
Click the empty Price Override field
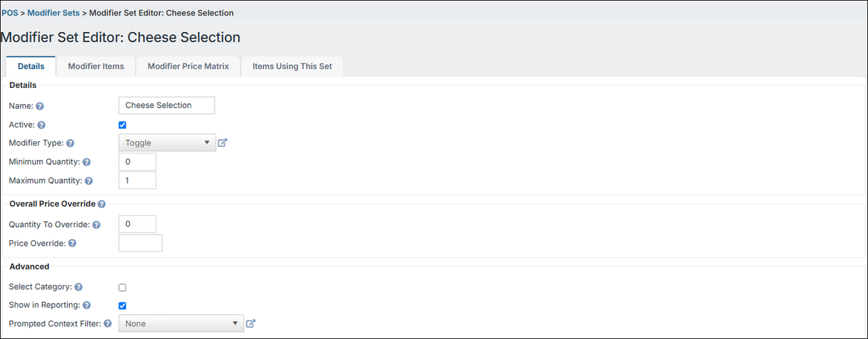(140, 243)
